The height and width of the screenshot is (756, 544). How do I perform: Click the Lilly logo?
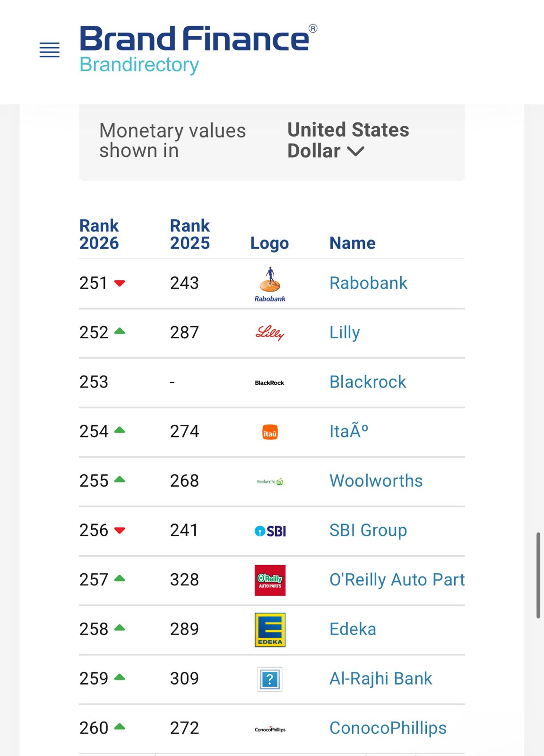pyautogui.click(x=270, y=333)
